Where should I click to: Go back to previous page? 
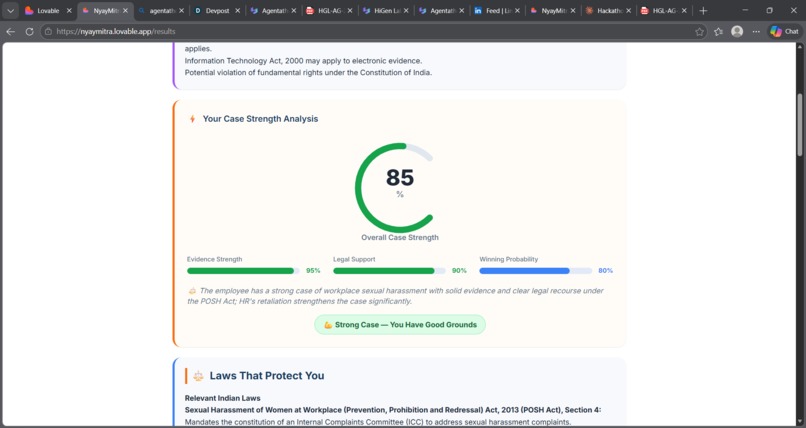[10, 31]
